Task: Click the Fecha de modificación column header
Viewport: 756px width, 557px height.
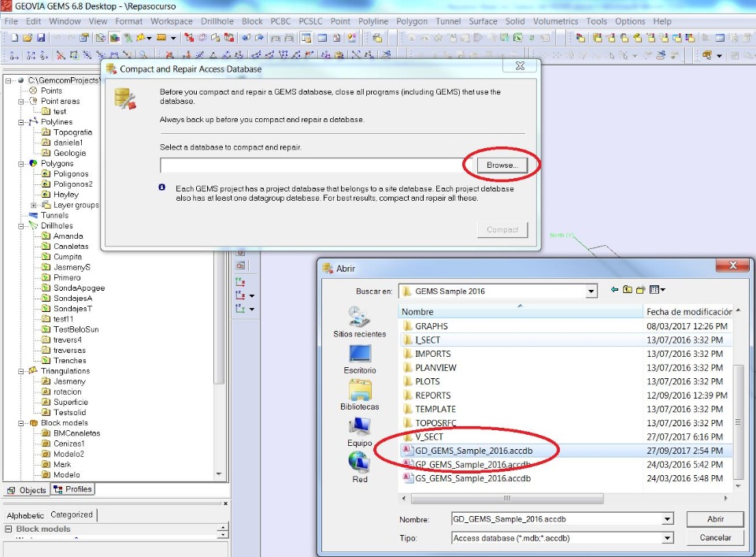Action: point(689,311)
